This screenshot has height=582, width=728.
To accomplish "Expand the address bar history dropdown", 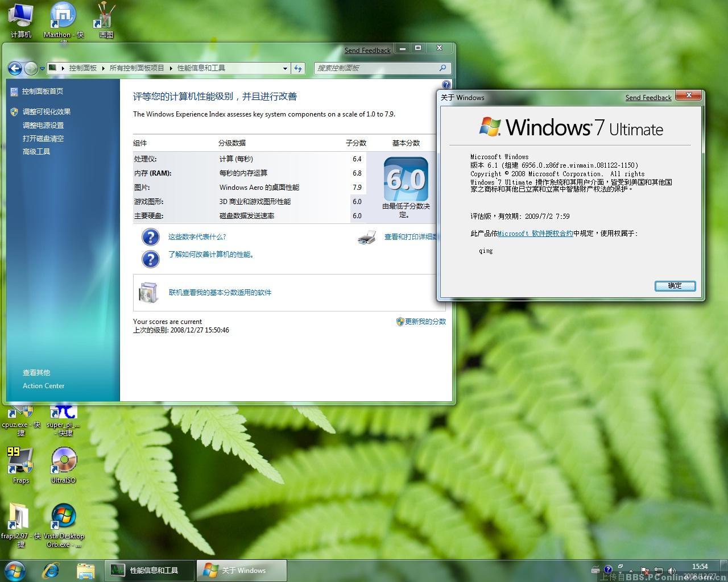I will click(x=285, y=68).
